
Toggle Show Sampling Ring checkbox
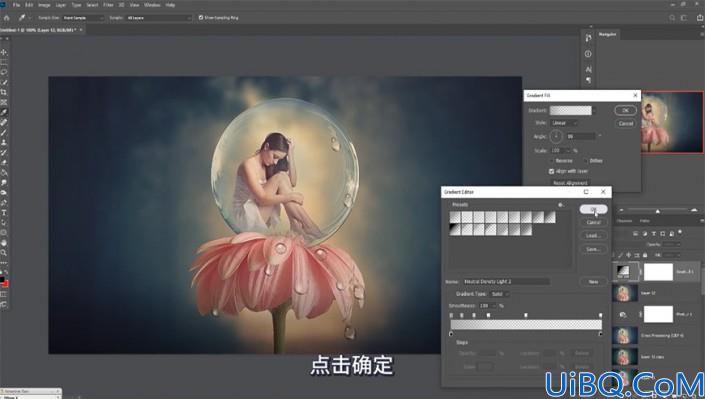[201, 18]
